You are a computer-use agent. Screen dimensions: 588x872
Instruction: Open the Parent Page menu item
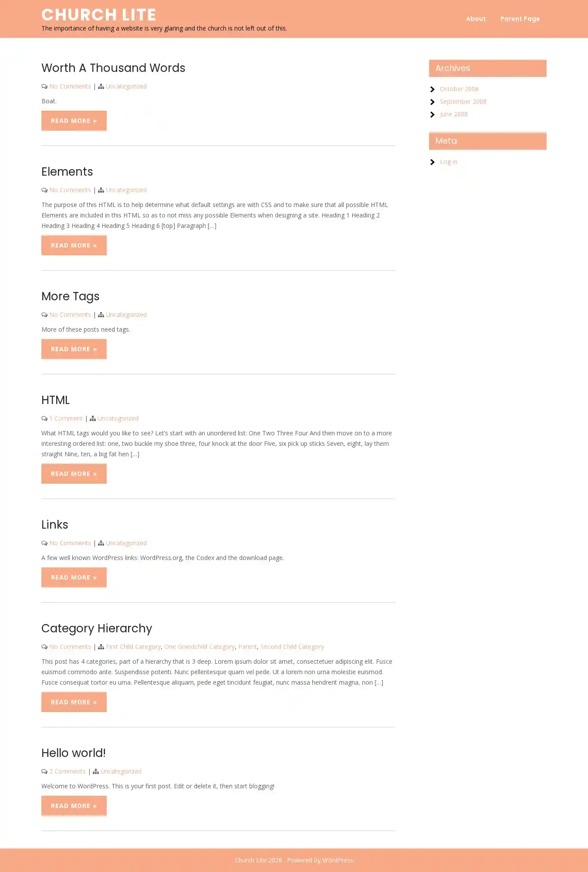520,19
